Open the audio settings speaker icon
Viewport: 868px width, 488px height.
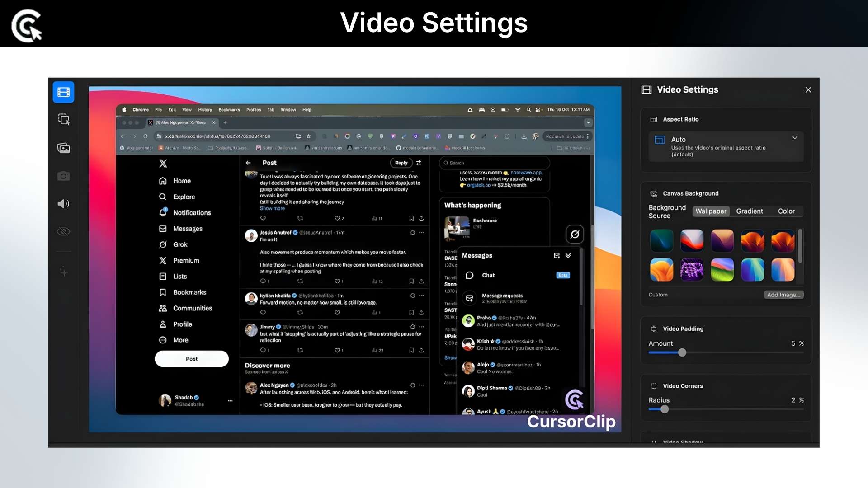click(x=63, y=204)
